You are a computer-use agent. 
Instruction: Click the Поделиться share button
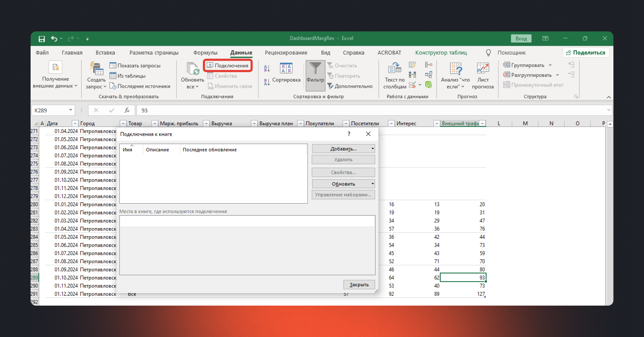pos(586,53)
